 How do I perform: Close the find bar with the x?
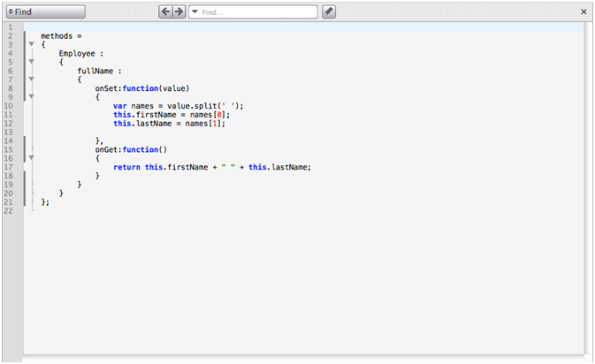(584, 11)
